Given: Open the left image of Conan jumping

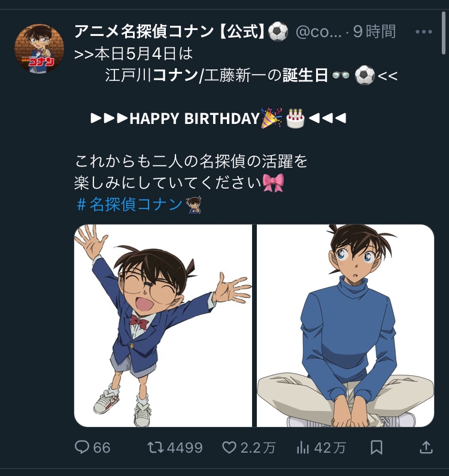Looking at the screenshot, I should [x=163, y=325].
